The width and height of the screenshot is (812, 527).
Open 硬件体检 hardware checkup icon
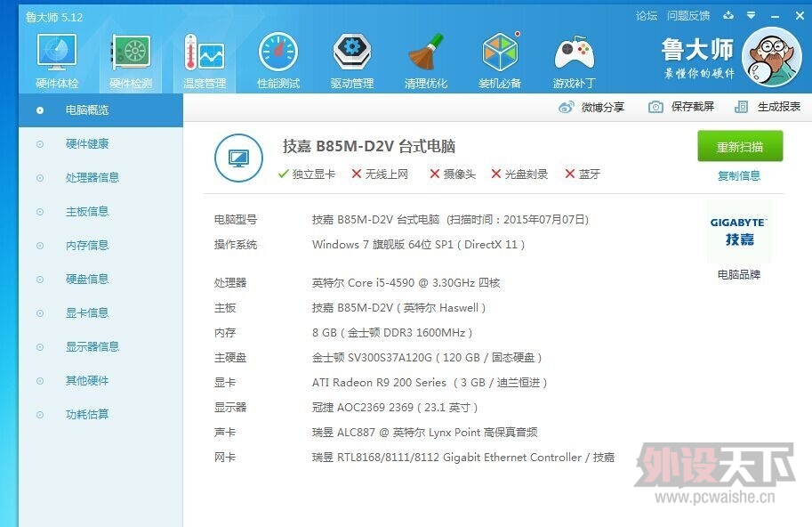(x=57, y=53)
